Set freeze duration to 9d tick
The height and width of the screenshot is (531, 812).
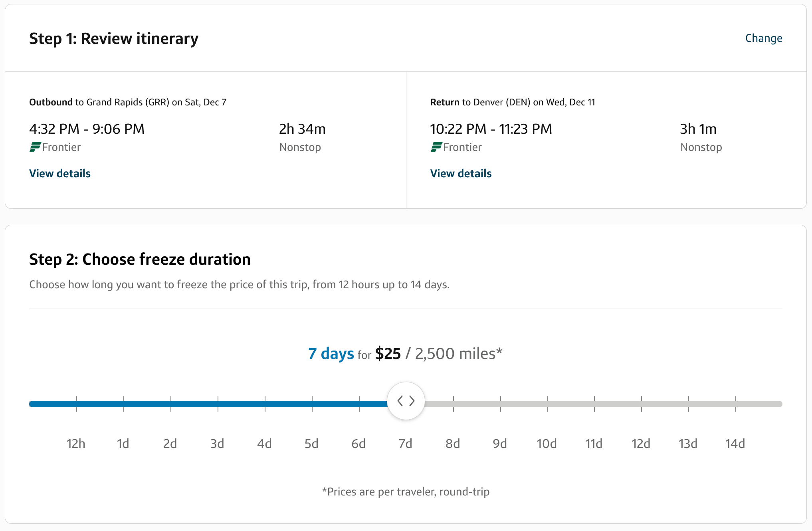click(501, 404)
